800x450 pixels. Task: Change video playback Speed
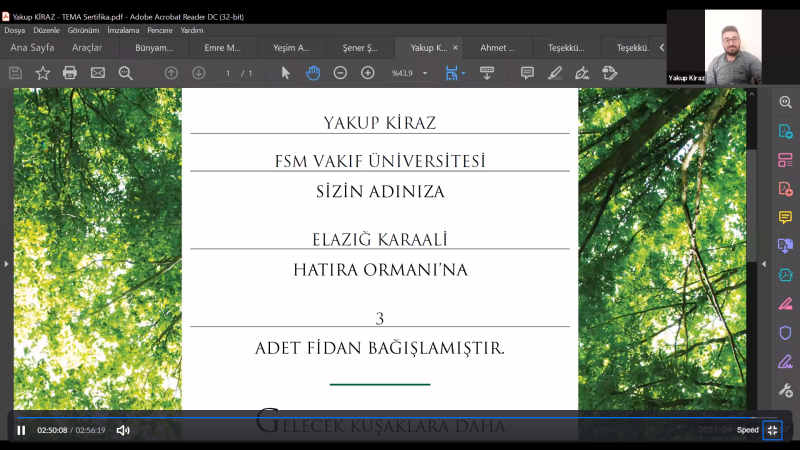(x=747, y=430)
